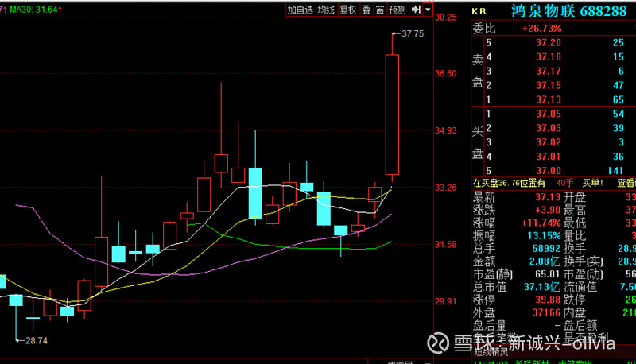Select sell level 5 price 37.20

tap(549, 43)
